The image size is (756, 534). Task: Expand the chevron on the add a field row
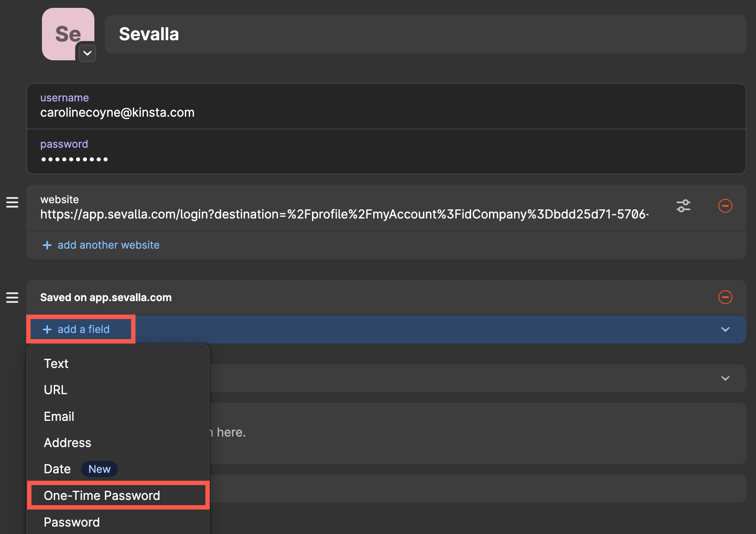coord(725,329)
